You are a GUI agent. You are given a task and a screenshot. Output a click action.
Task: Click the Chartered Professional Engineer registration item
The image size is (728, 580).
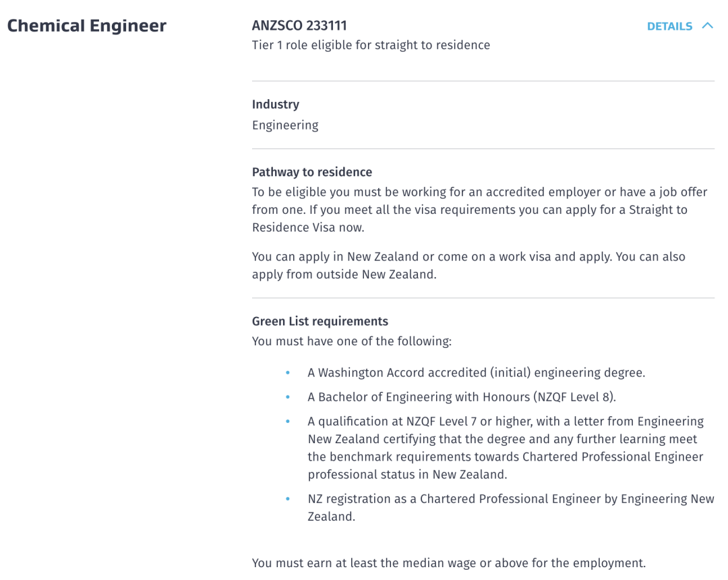pyautogui.click(x=510, y=508)
